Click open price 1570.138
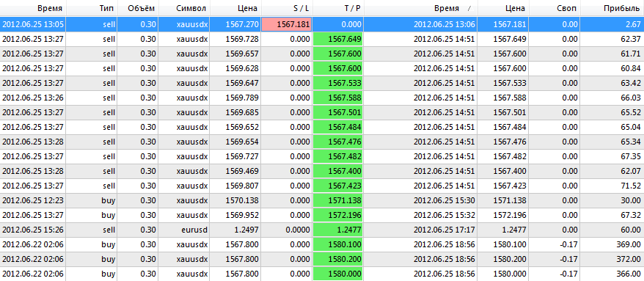The height and width of the screenshot is (281, 644). [x=242, y=200]
